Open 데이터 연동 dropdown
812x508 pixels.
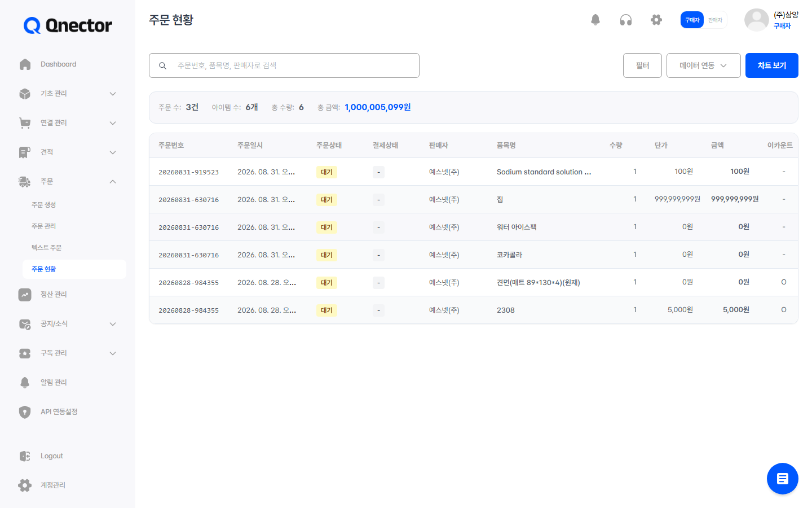point(703,65)
